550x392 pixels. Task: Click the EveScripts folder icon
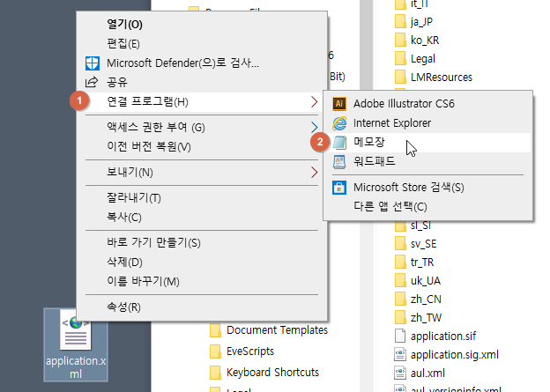(x=215, y=351)
